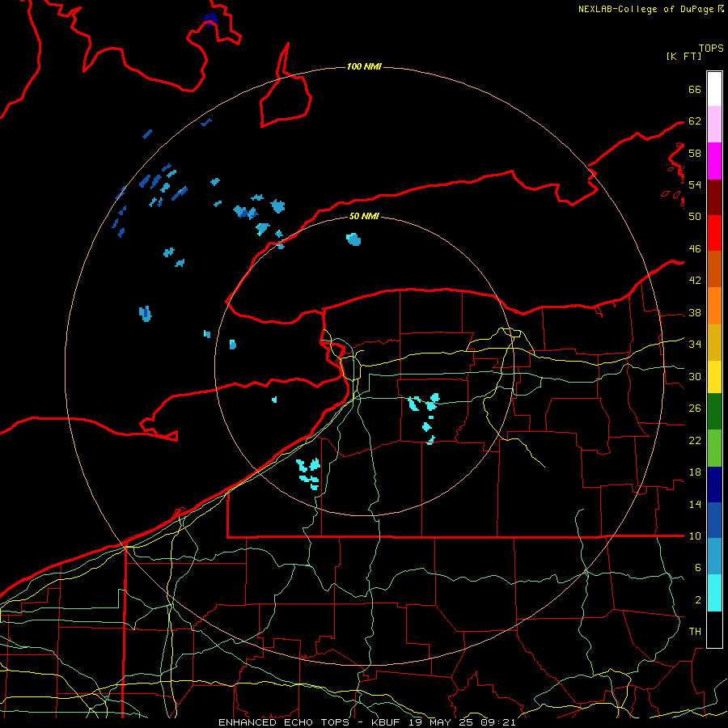
Task: Click the light pink swatch between 62 and 66
Action: point(714,124)
